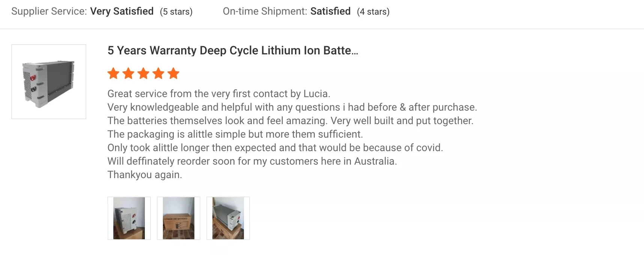The height and width of the screenshot is (255, 644).
Task: Click the (4 stars) text
Action: [x=373, y=12]
